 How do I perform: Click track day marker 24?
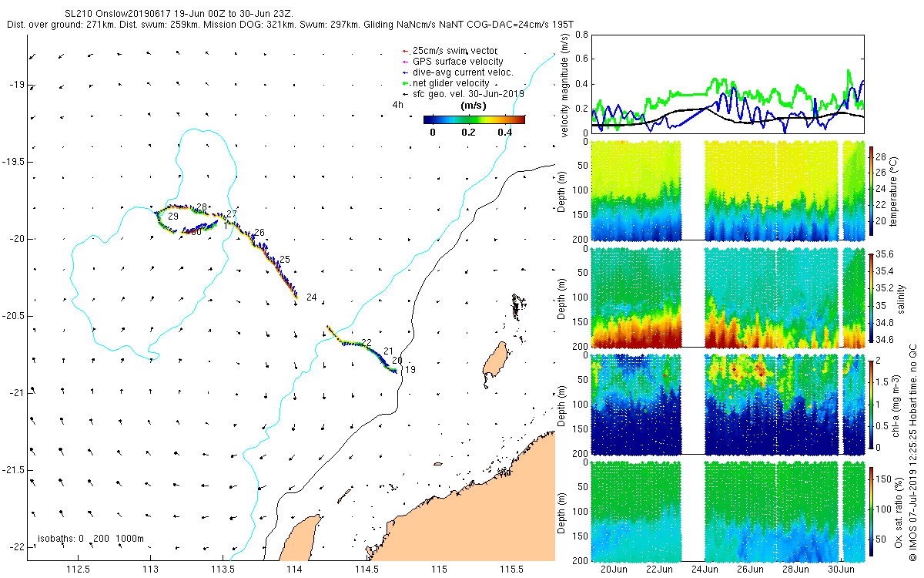click(x=311, y=297)
